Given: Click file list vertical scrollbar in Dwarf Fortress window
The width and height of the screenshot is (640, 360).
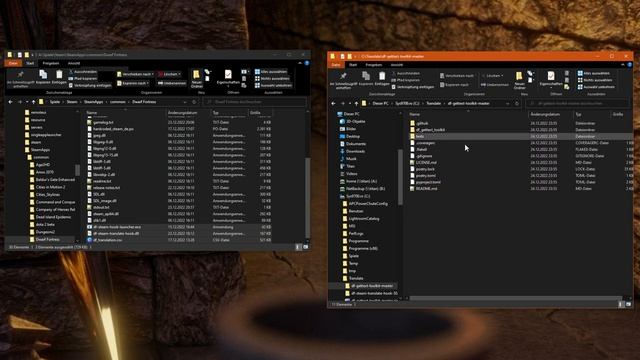Looking at the screenshot, I should [x=307, y=198].
